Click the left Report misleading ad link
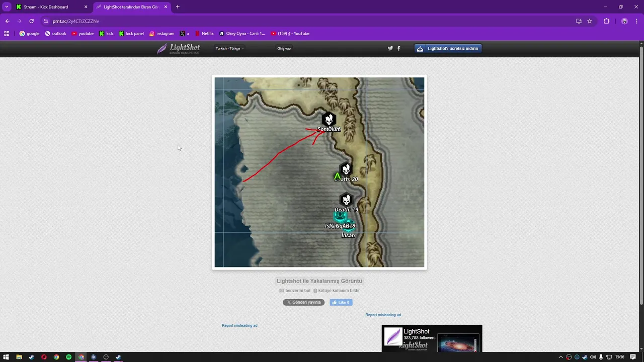 click(239, 325)
